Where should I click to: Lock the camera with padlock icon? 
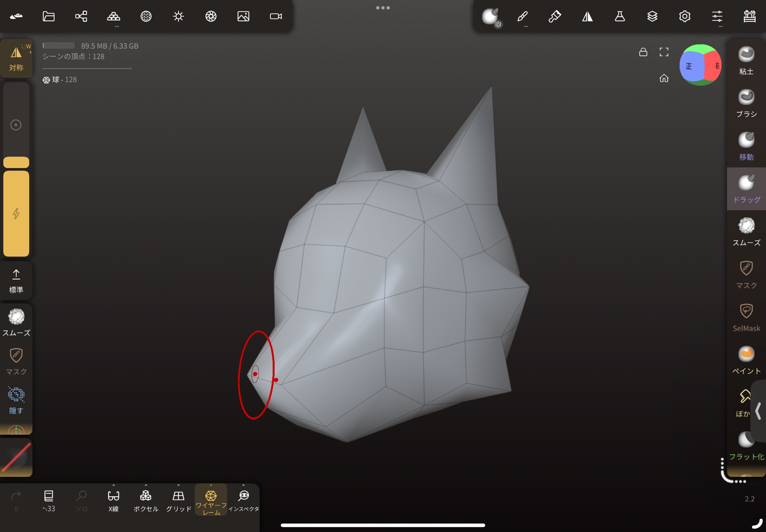643,52
